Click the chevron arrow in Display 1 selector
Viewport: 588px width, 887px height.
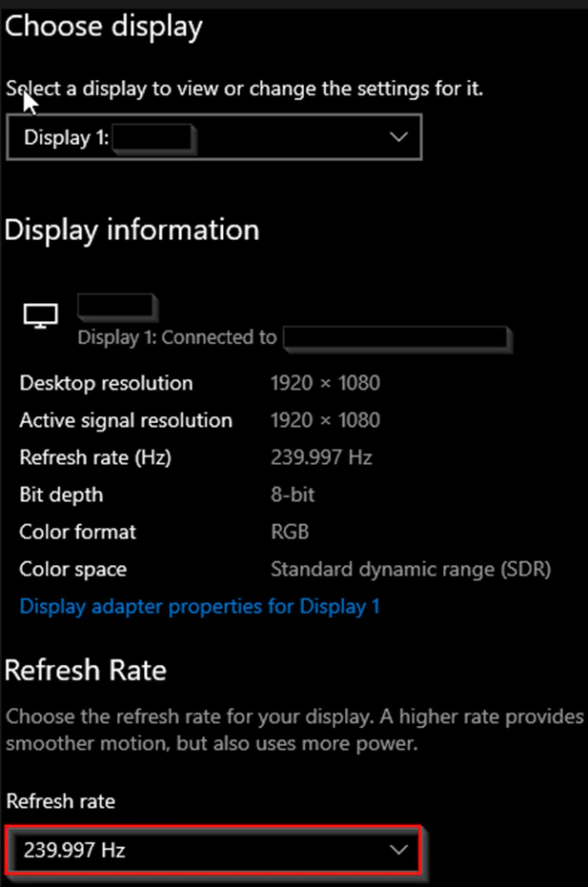pos(398,137)
